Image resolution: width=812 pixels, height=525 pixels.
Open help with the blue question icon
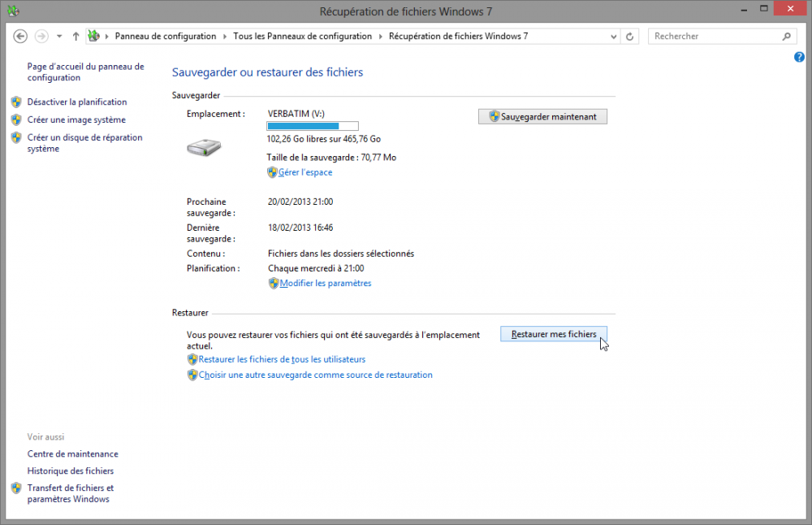click(x=799, y=57)
